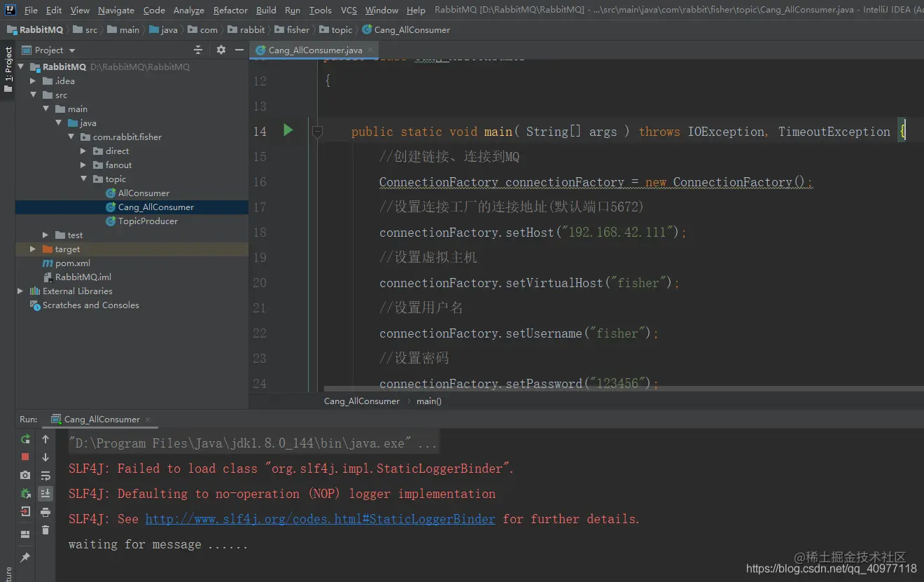Viewport: 924px width, 582px height.
Task: Open the Analyze menu
Action: click(x=189, y=10)
